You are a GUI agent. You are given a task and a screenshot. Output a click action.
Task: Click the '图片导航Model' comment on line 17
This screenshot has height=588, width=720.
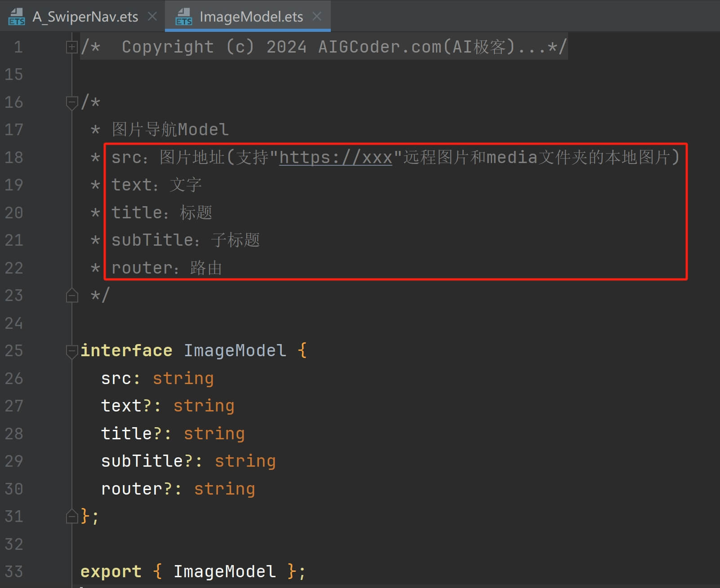170,129
